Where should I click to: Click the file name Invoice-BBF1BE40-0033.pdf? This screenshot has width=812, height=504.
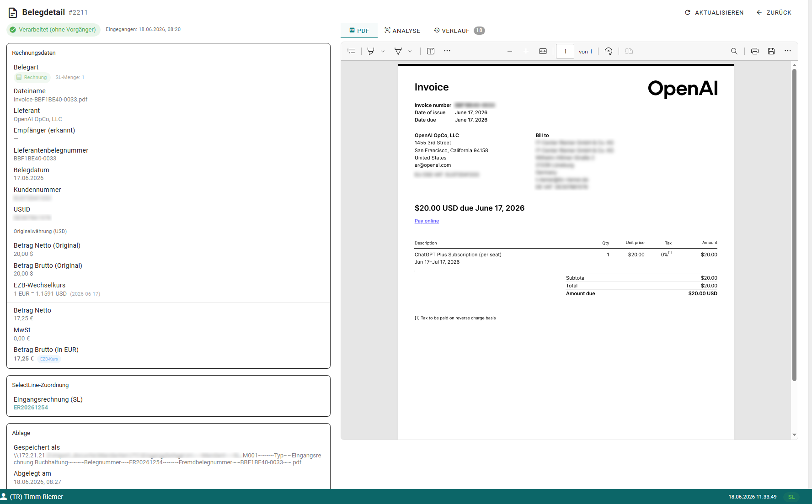coord(50,100)
